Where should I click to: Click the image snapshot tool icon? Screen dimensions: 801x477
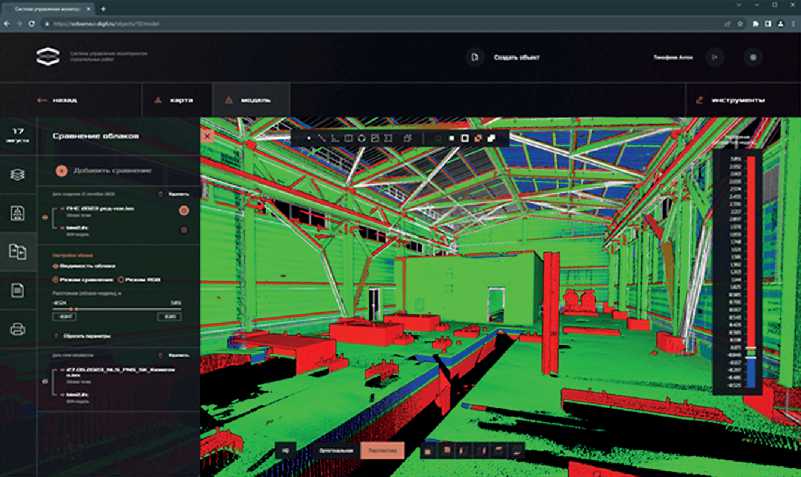pyautogui.click(x=375, y=138)
